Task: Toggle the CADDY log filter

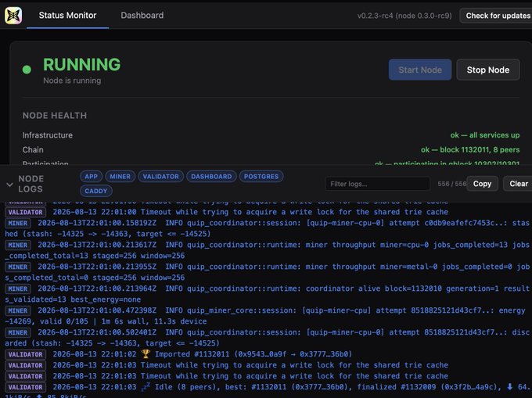Action: [x=96, y=191]
